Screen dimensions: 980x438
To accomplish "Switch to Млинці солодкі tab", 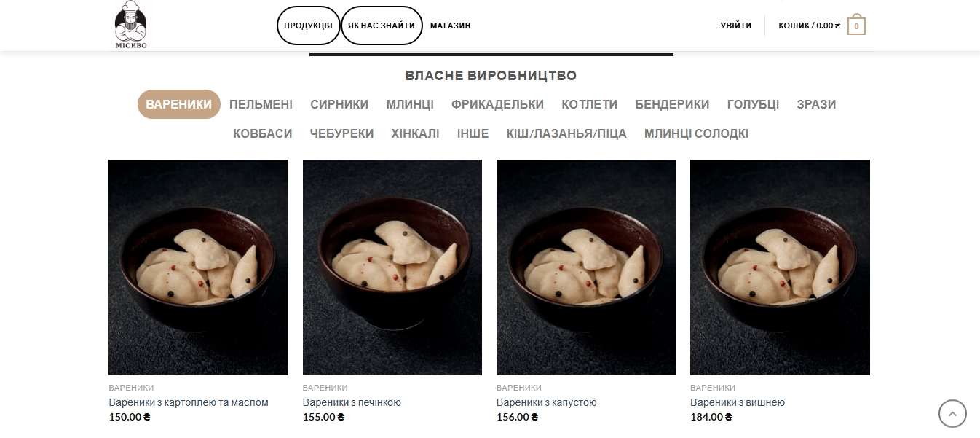I will click(x=696, y=133).
